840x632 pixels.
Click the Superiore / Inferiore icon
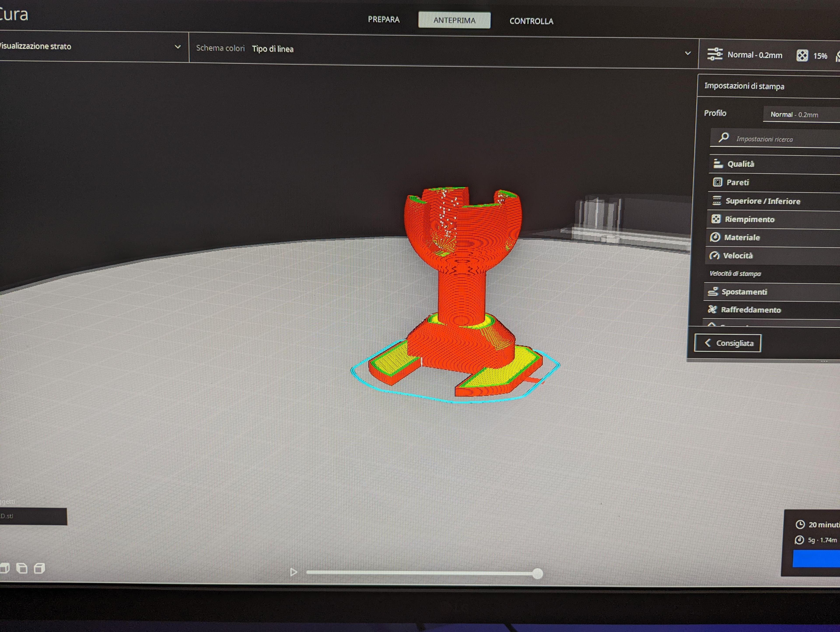[x=717, y=200]
